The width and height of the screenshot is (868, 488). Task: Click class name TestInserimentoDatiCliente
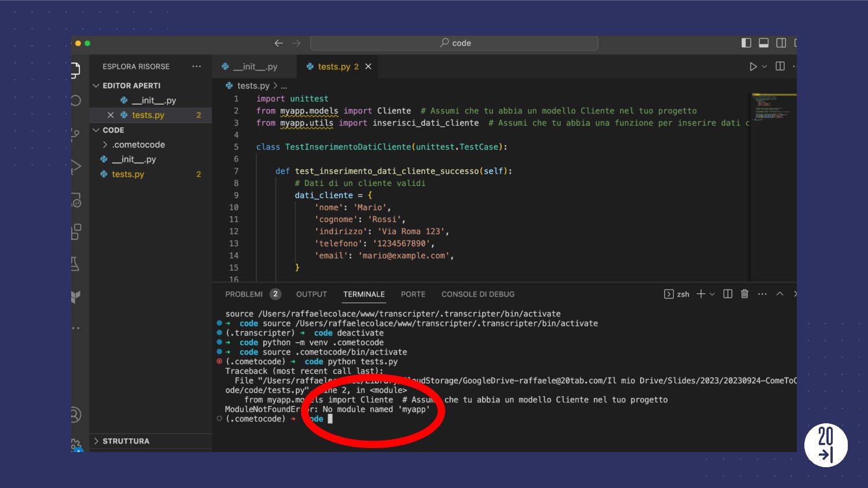348,147
